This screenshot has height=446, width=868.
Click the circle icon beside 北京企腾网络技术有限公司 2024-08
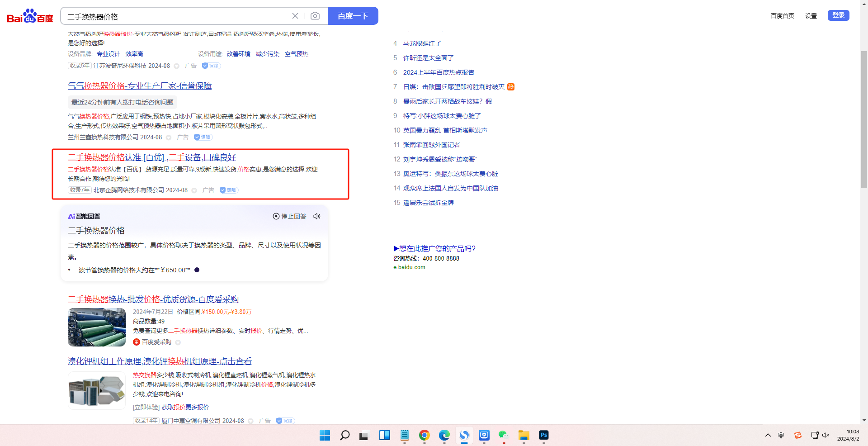tap(194, 190)
